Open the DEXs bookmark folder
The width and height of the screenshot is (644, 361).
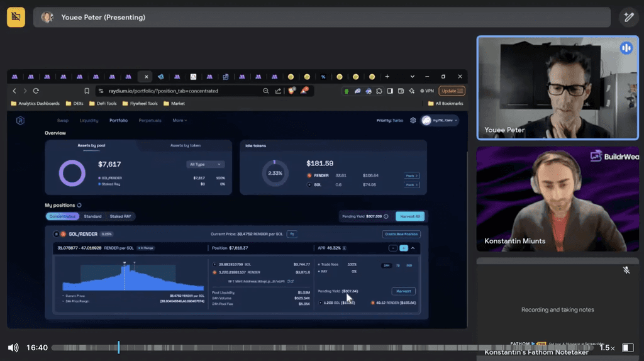tap(75, 104)
